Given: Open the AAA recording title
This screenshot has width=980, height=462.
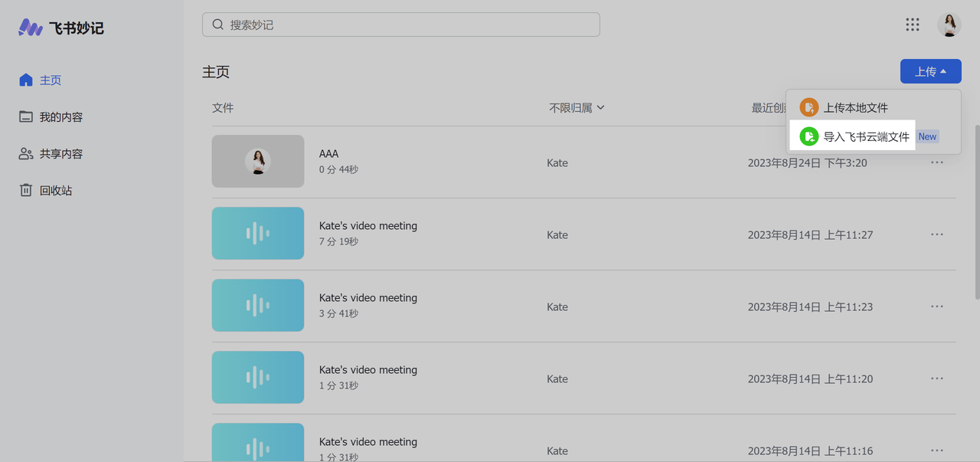Looking at the screenshot, I should coord(328,153).
